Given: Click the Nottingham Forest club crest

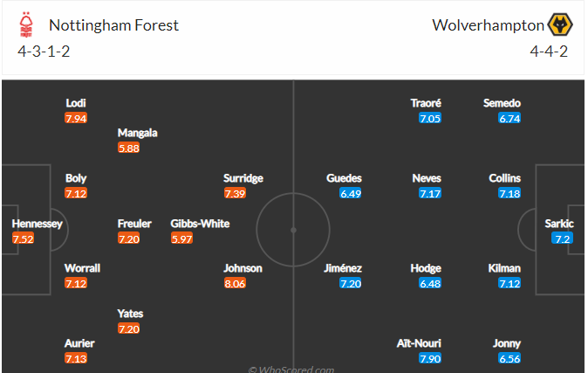Looking at the screenshot, I should click(x=26, y=24).
